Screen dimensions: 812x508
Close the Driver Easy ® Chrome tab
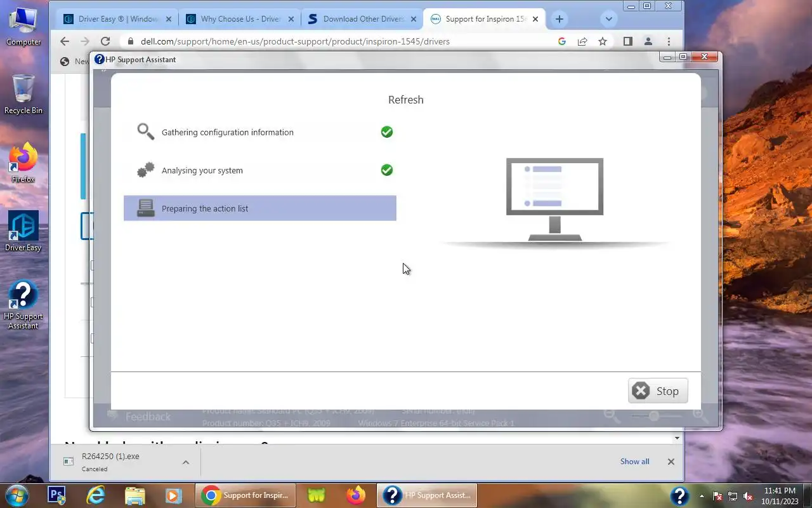[x=168, y=19]
